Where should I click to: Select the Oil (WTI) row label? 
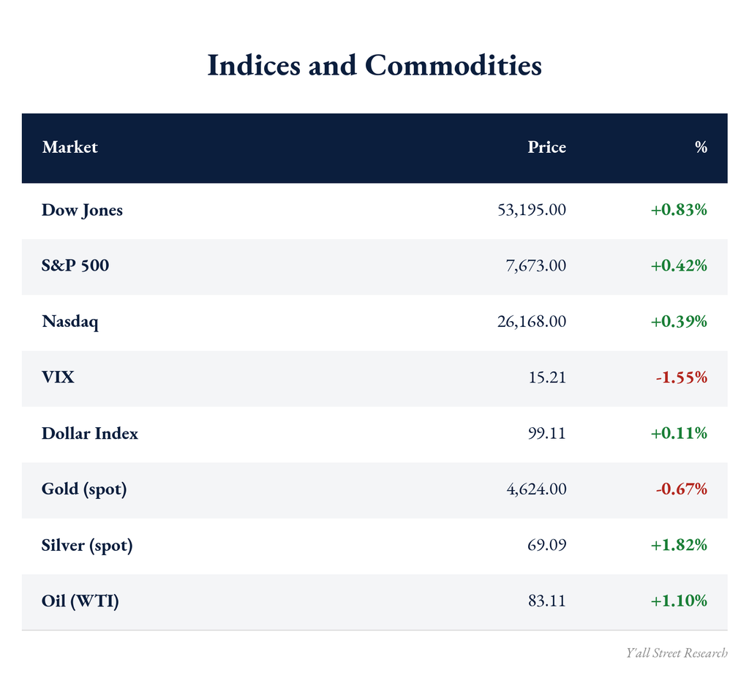pyautogui.click(x=80, y=601)
